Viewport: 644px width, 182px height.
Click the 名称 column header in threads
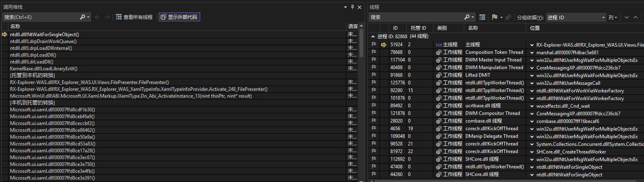(473, 28)
